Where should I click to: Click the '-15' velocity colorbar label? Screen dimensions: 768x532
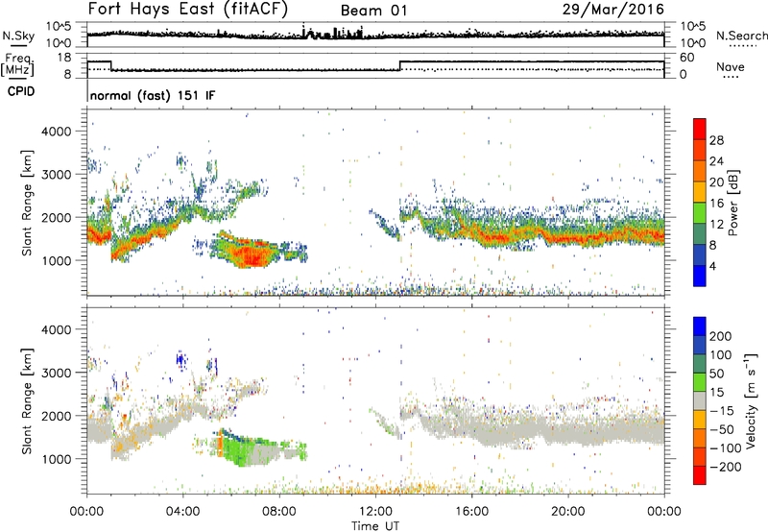pos(722,411)
